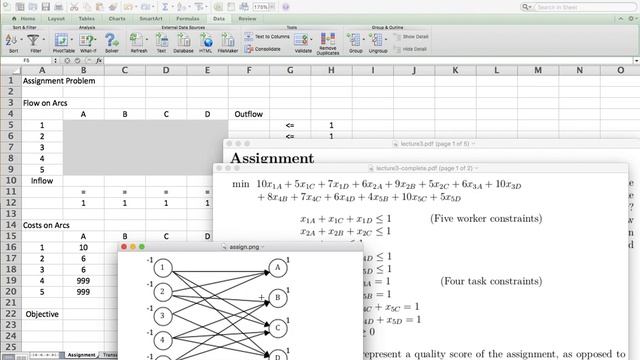
Task: Click the Filter funnel icon
Action: click(33, 40)
